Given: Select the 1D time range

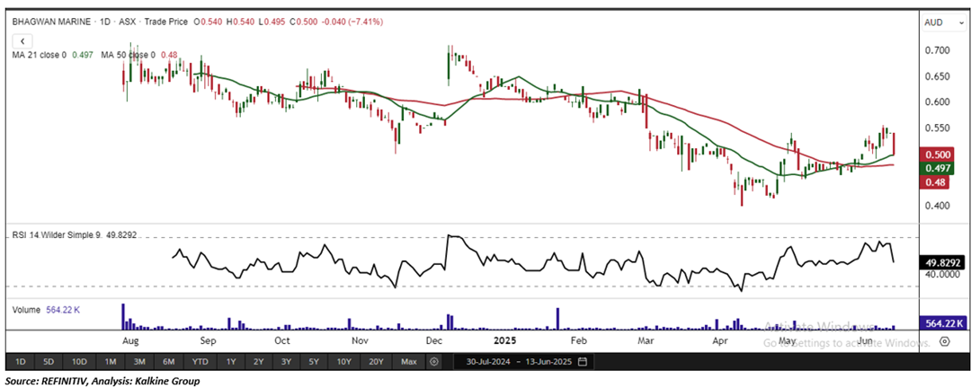Looking at the screenshot, I should click(x=21, y=362).
